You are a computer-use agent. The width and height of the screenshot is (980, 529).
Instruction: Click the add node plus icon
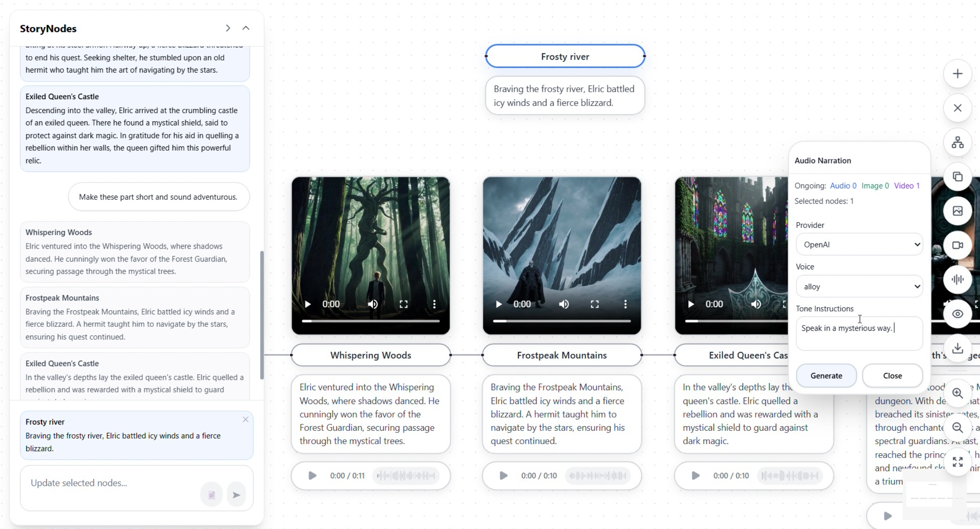957,74
